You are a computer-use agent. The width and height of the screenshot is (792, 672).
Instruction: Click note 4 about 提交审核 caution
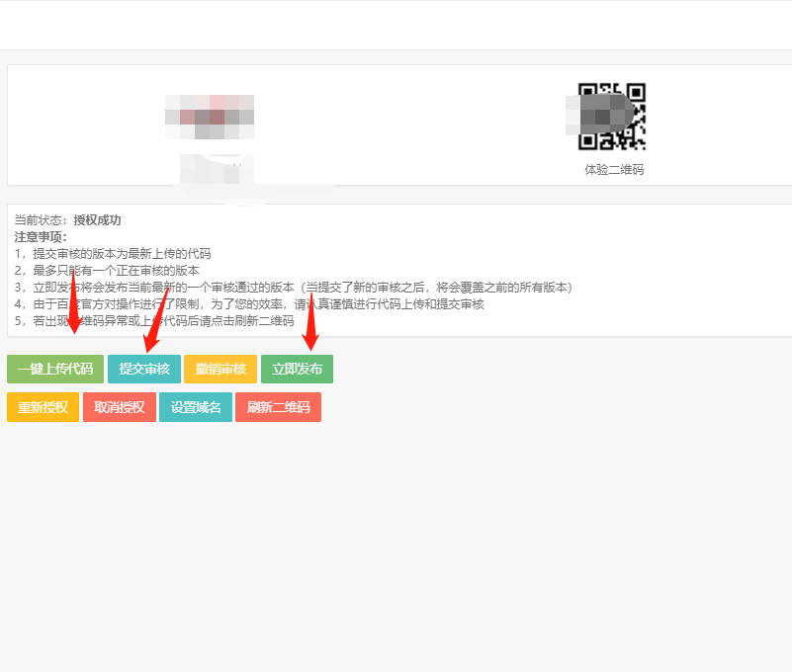(249, 304)
